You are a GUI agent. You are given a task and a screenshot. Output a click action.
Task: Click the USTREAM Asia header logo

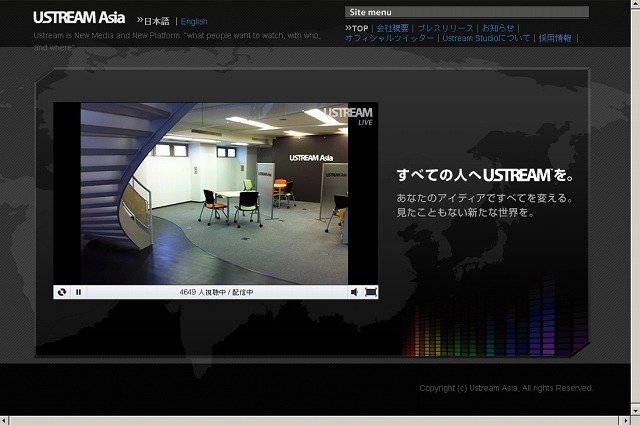click(79, 18)
